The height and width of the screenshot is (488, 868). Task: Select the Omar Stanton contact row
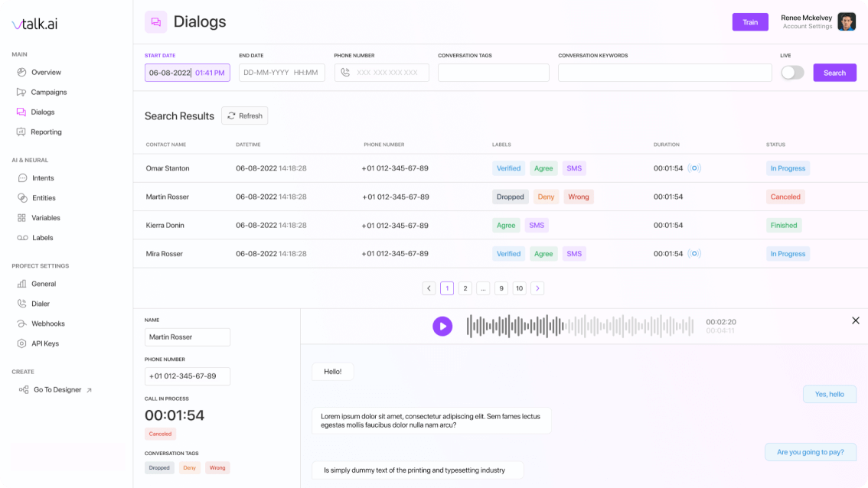(x=501, y=168)
